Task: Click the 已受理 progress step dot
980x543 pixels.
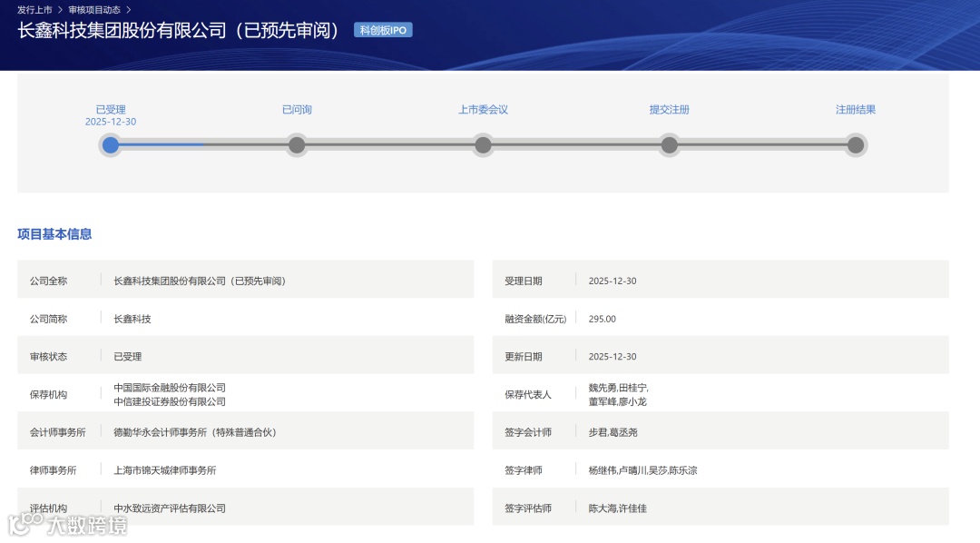Action: pyautogui.click(x=111, y=145)
